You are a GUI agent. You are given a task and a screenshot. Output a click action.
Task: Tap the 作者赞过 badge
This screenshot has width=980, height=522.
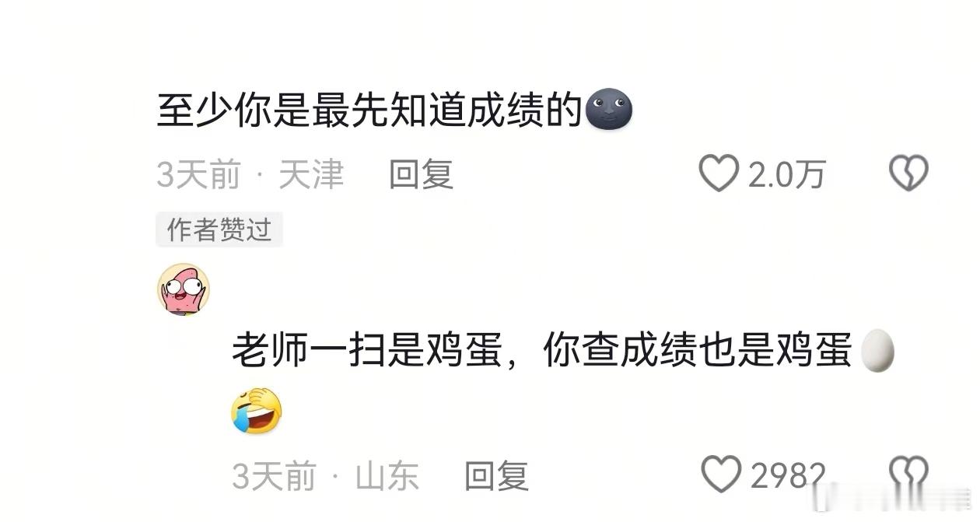[219, 230]
